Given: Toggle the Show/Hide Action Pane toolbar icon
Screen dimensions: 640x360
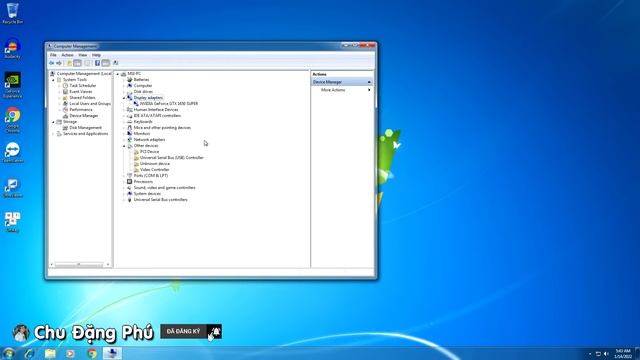Looking at the screenshot, I should (x=106, y=63).
